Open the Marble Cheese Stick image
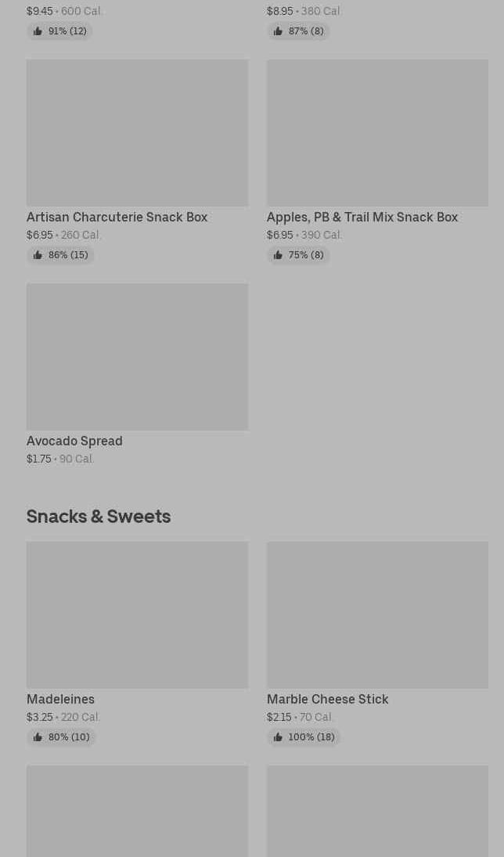The image size is (504, 857). click(377, 615)
